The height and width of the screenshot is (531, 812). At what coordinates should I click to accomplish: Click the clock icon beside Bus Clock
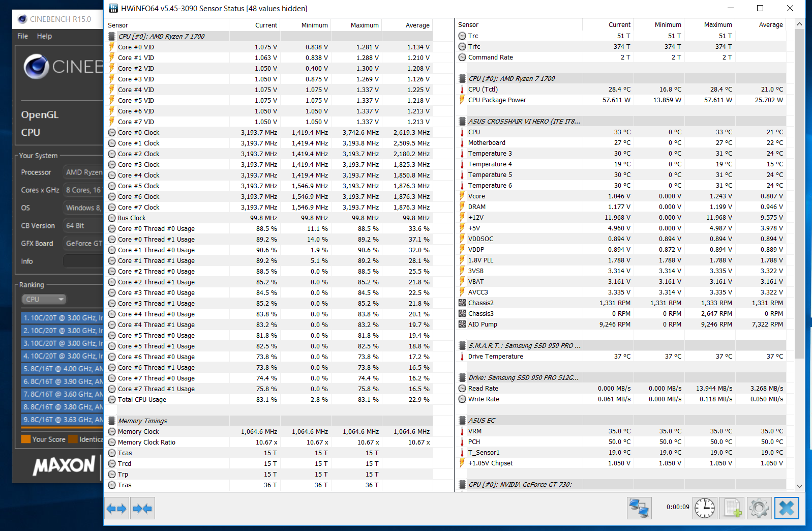pyautogui.click(x=112, y=218)
